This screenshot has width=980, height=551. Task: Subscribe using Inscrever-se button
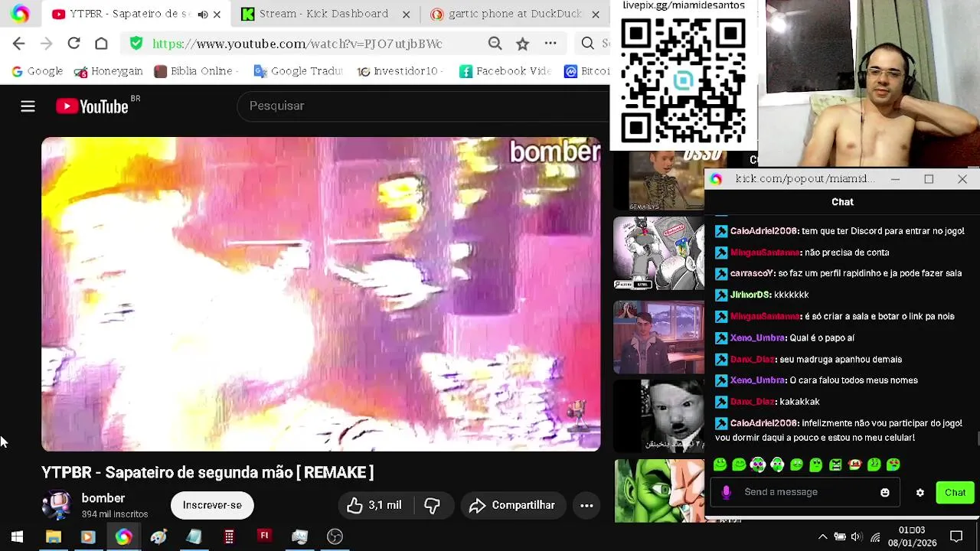tap(212, 505)
